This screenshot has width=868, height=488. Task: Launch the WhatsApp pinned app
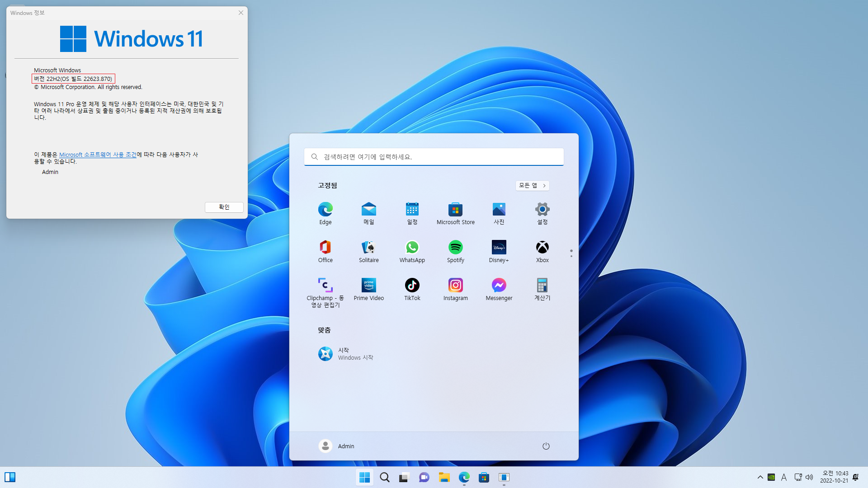click(412, 248)
